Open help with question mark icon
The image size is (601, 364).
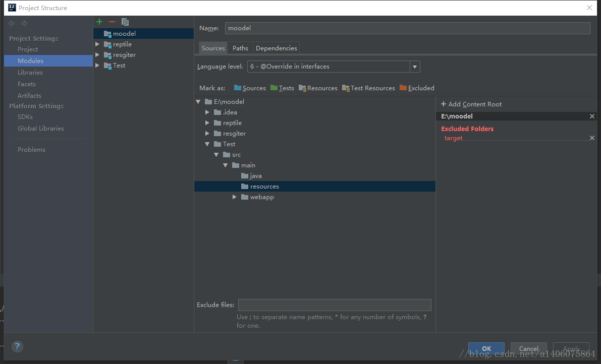[17, 347]
